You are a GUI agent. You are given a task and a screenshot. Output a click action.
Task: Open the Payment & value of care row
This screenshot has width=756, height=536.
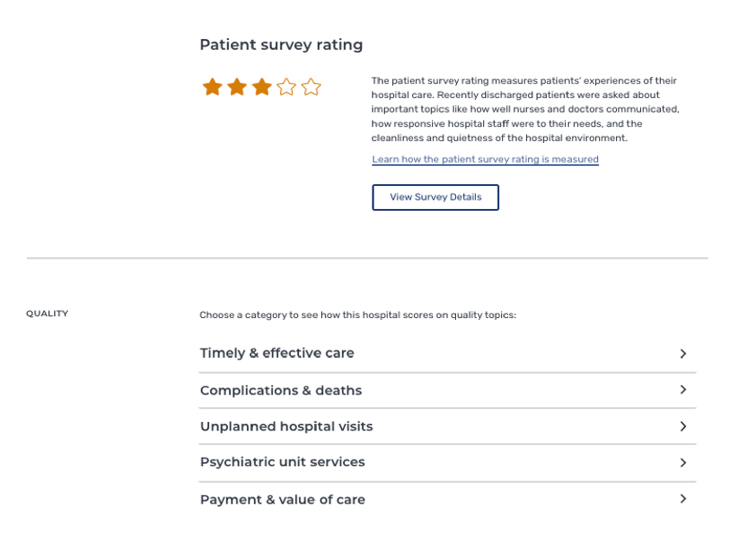pyautogui.click(x=282, y=499)
